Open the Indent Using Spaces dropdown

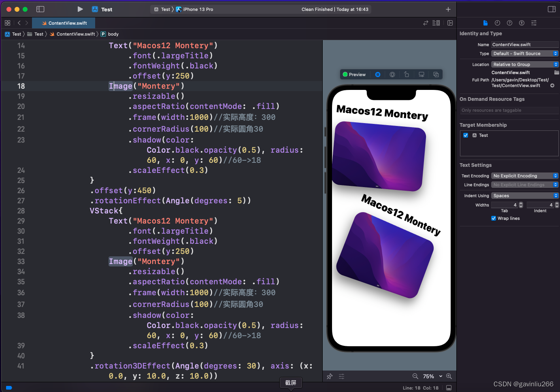pos(525,196)
